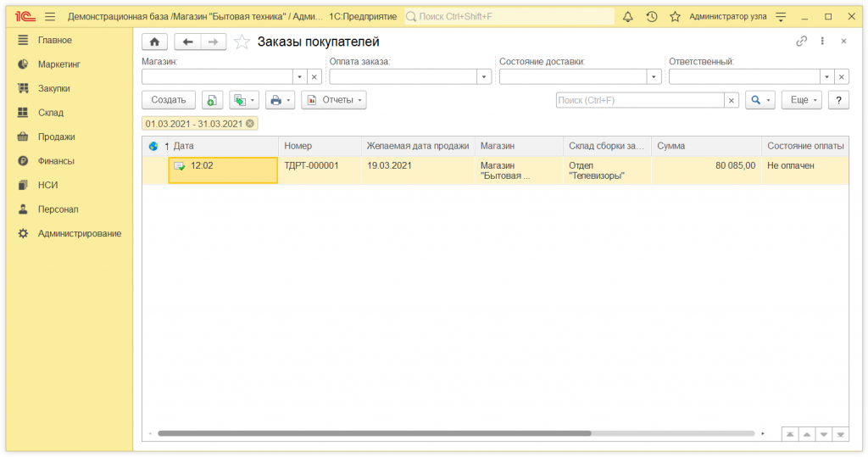The height and width of the screenshot is (457, 868).
Task: Remove the 01.03.2021 - 31.03.2021 period filter
Action: pos(250,124)
